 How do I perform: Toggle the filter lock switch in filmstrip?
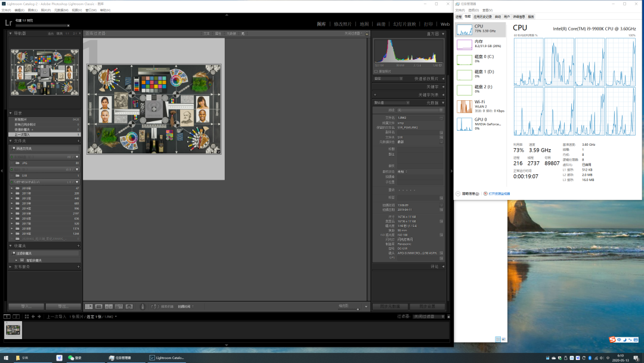coord(449,316)
